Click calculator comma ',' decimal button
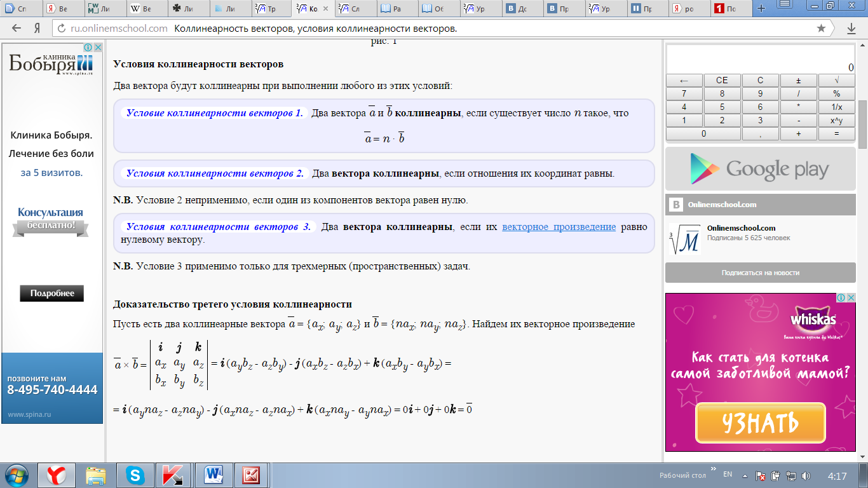 pos(760,134)
